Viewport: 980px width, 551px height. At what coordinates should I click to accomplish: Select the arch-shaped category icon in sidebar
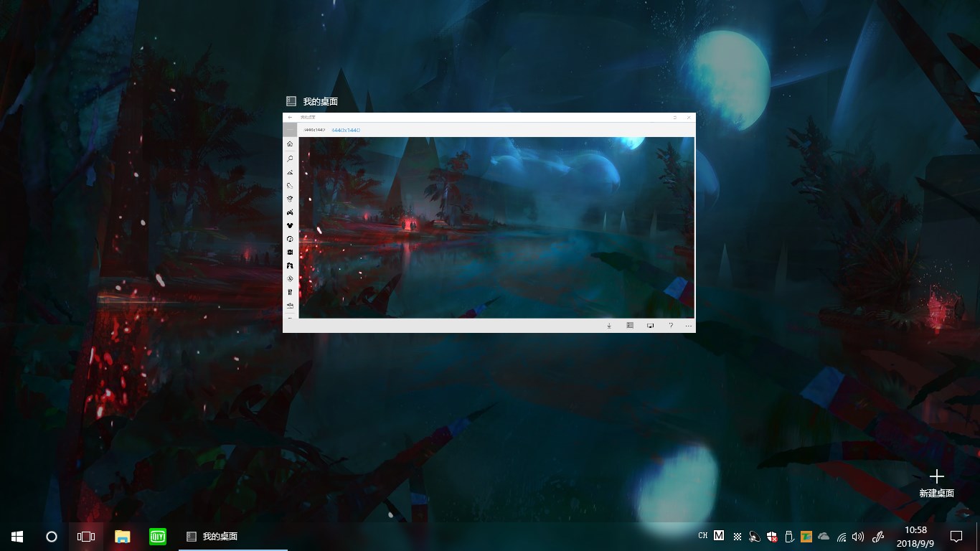coord(290,265)
